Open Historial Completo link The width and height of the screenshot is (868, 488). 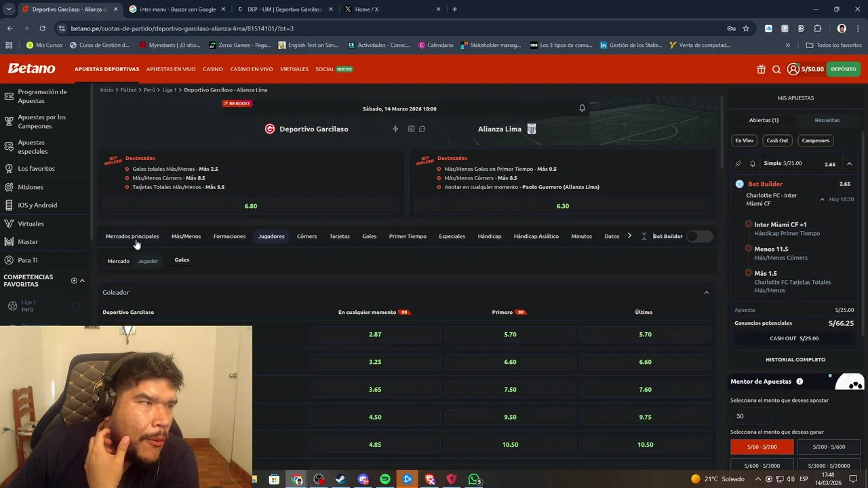pyautogui.click(x=795, y=360)
